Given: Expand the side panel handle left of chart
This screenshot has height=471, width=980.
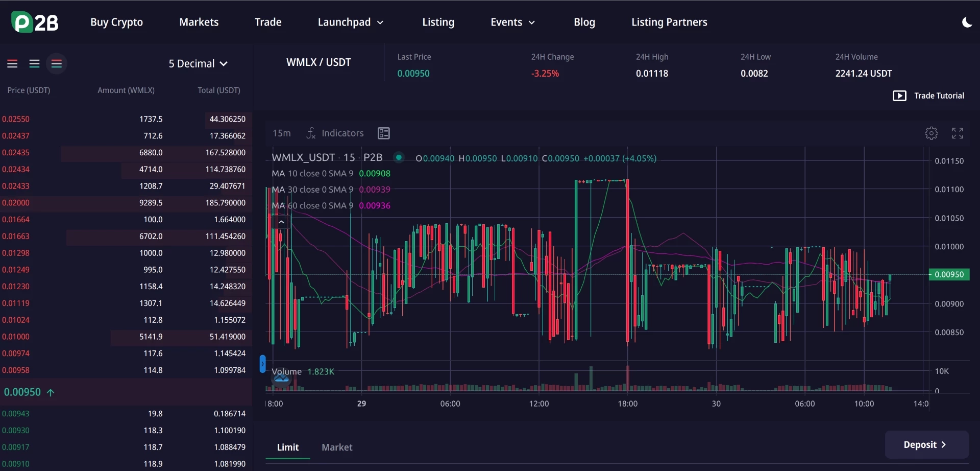Looking at the screenshot, I should pyautogui.click(x=262, y=364).
